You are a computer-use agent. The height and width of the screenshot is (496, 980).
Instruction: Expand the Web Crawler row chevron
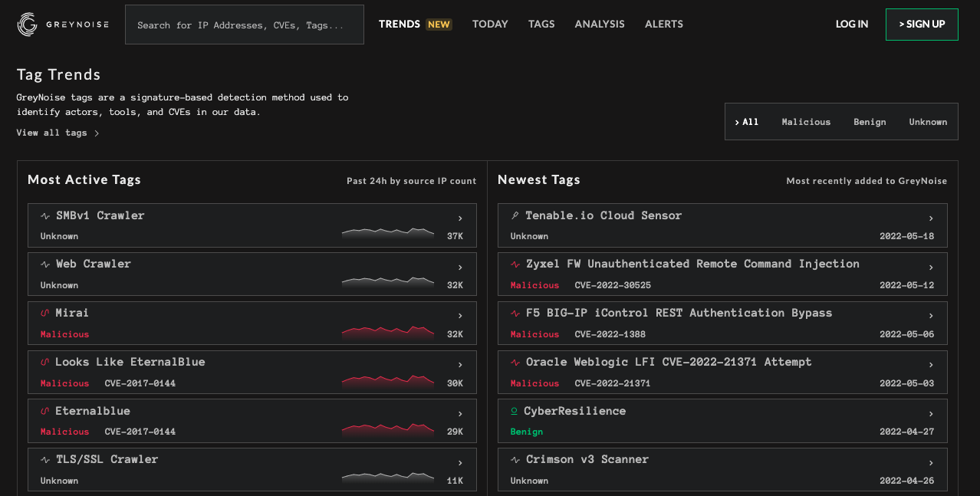(460, 268)
